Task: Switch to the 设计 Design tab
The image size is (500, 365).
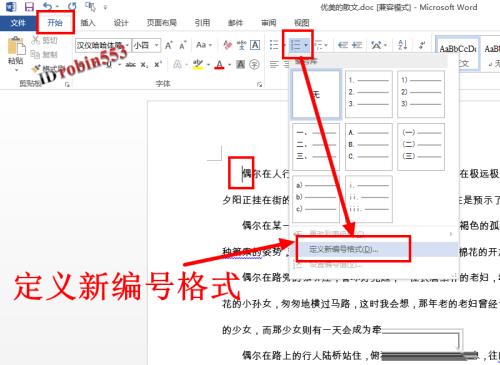Action: click(x=121, y=23)
